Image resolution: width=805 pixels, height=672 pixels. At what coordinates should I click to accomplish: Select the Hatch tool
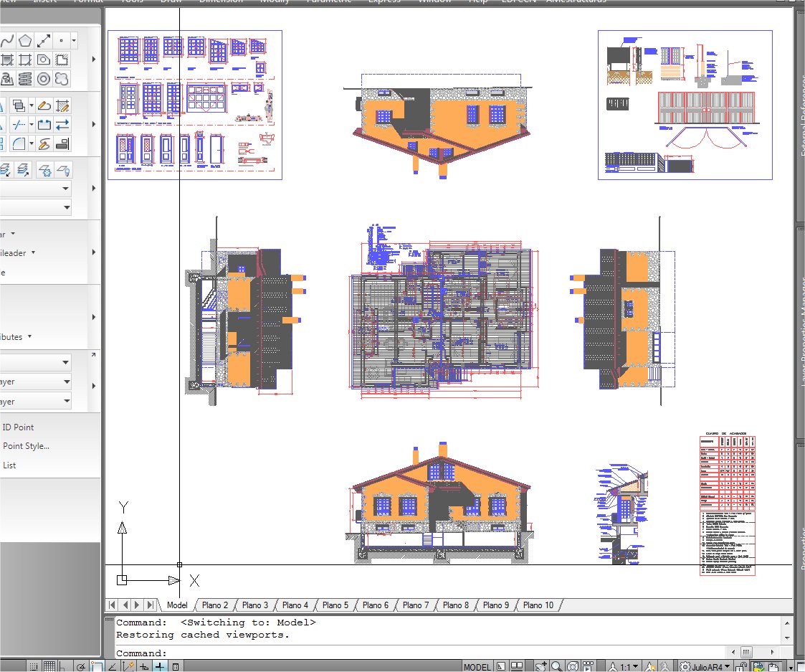(x=6, y=60)
